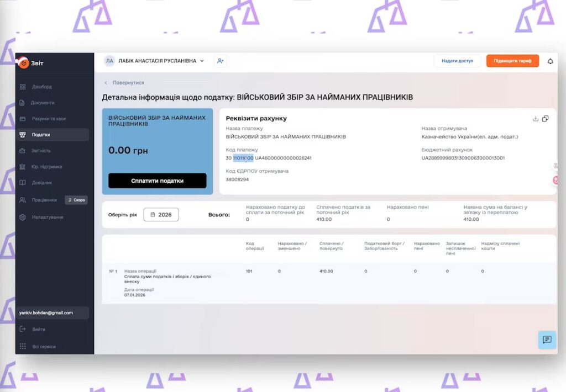Screen dimensions: 566x392
Task: Select Рахунки та каси menu item
Action: [49, 119]
